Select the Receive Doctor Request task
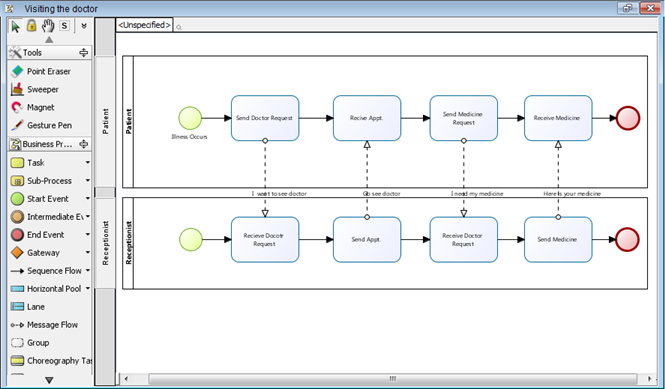665x389 pixels. coord(464,240)
